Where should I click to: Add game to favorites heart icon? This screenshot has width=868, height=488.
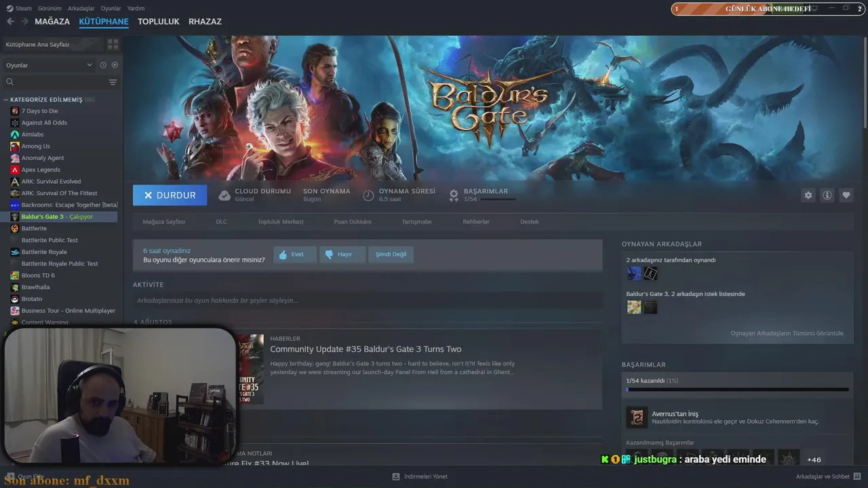coord(846,195)
